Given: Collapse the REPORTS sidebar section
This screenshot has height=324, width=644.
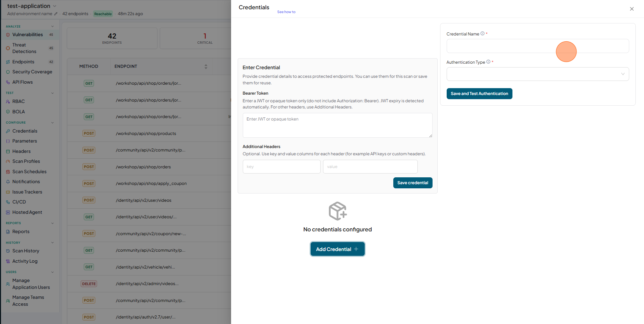Looking at the screenshot, I should tap(52, 223).
